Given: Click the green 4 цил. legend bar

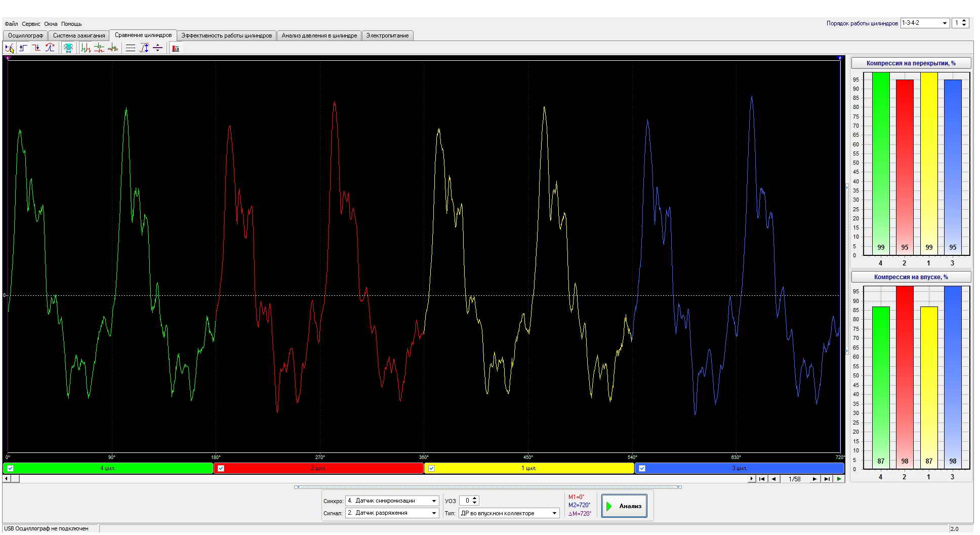Looking at the screenshot, I should [x=108, y=468].
